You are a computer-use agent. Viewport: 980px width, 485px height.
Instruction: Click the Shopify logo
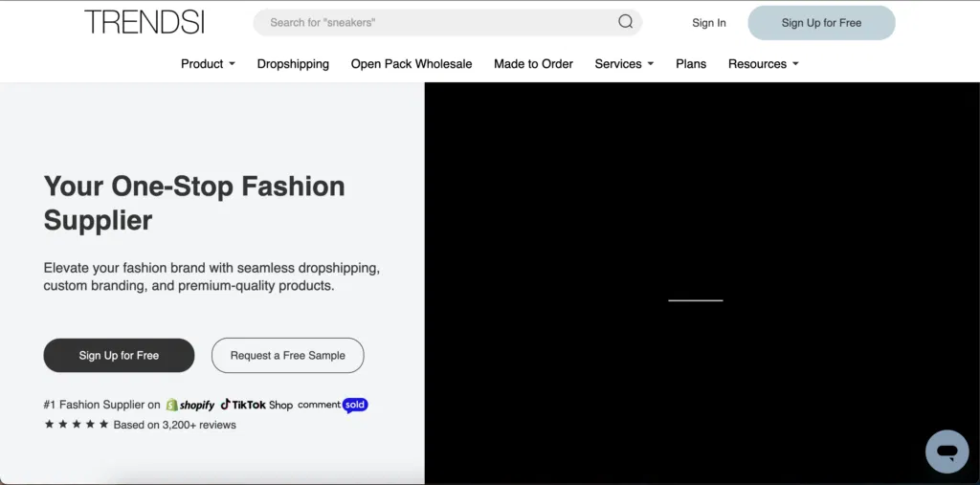click(190, 405)
